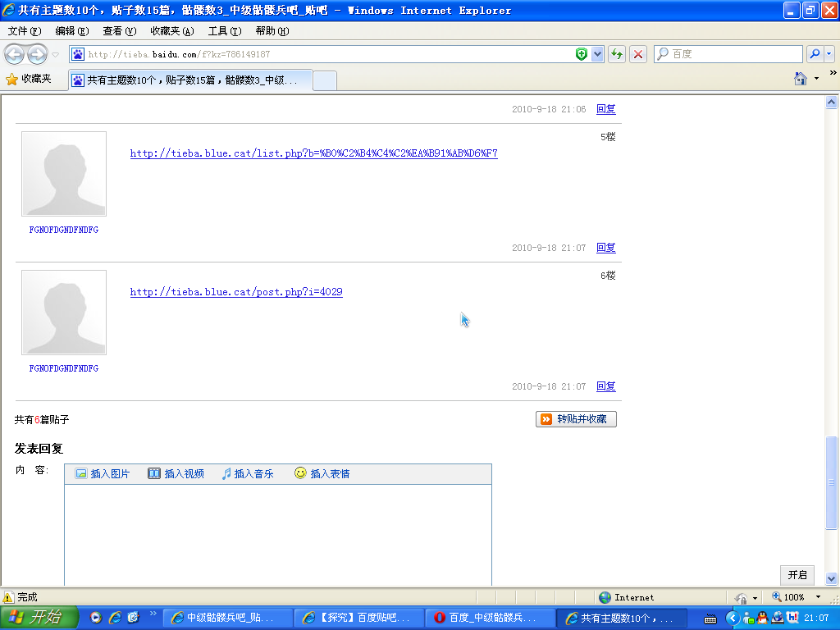Click the avatar in the 6楼 post
The width and height of the screenshot is (840, 630).
tap(64, 313)
